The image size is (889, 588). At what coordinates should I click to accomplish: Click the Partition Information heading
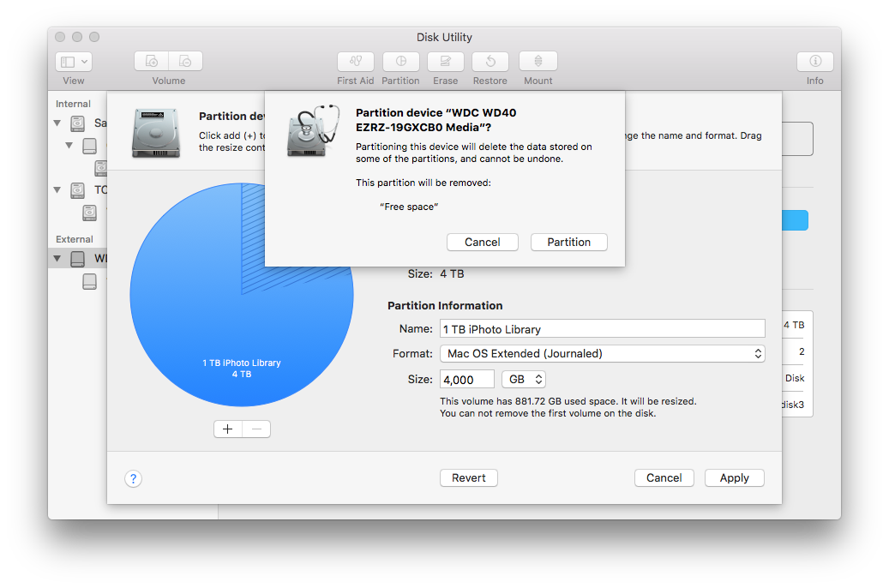[445, 306]
